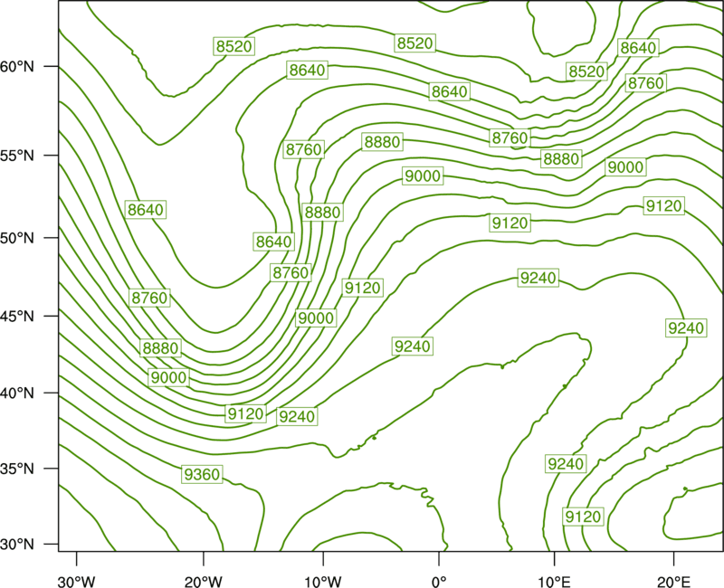Click the 50°N latitude axis label

tap(17, 238)
